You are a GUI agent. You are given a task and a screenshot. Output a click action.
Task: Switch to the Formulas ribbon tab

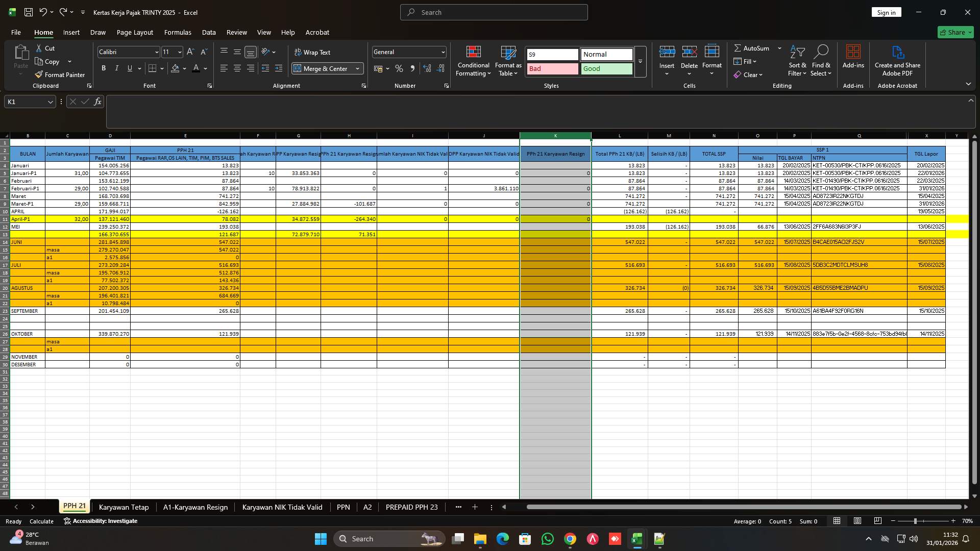tap(177, 32)
